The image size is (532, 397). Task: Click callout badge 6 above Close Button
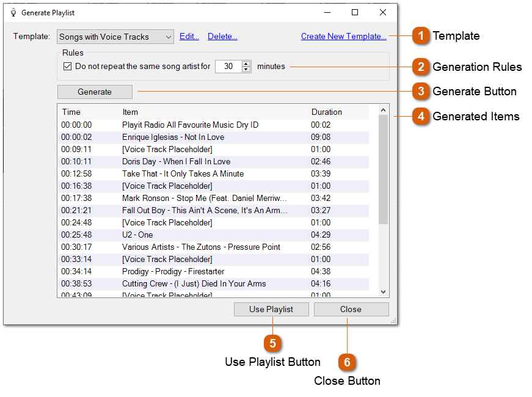pos(347,362)
